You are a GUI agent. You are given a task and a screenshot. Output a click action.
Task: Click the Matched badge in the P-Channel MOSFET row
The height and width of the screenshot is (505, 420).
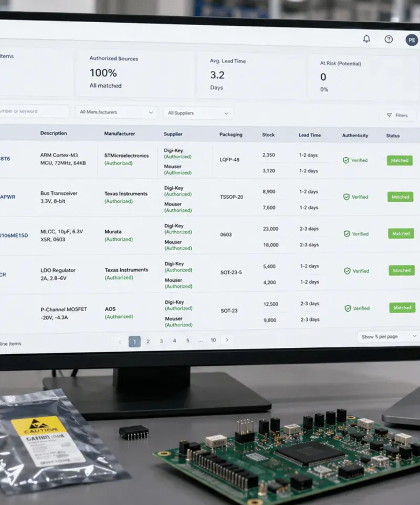tap(402, 307)
